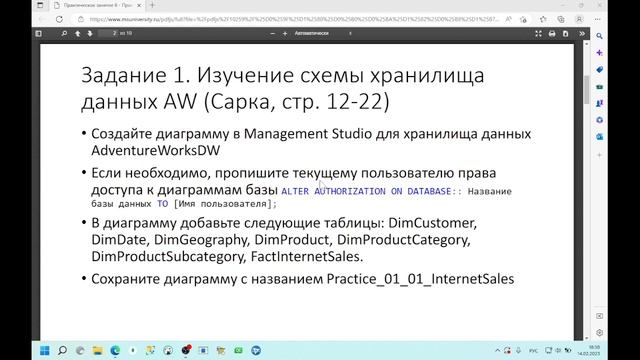Click the 'ALTER AUTHORIZATION ON DATABASE' code text

click(x=366, y=191)
